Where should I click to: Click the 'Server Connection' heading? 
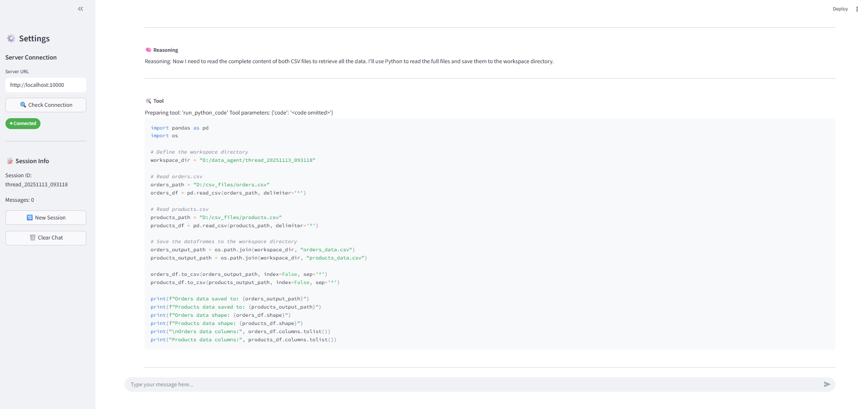pyautogui.click(x=31, y=57)
